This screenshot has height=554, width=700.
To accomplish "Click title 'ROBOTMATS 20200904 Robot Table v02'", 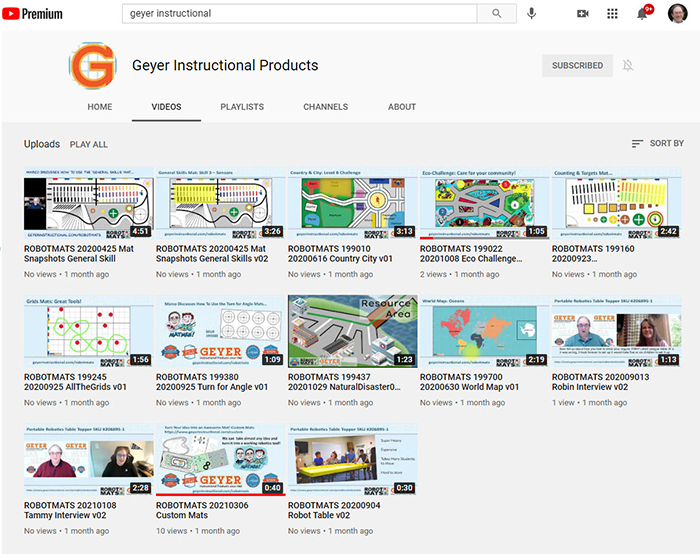I will [x=334, y=510].
